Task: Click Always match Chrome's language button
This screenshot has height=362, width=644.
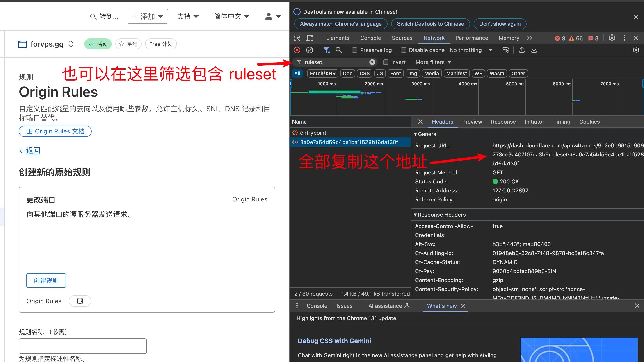Action: click(341, 24)
